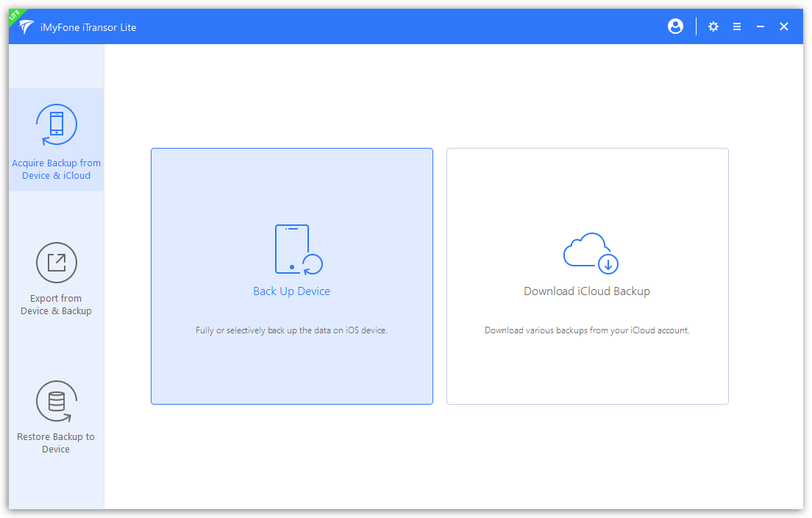This screenshot has height=518, width=812.
Task: Click "Download various backups from your iCloud" text
Action: (x=587, y=330)
